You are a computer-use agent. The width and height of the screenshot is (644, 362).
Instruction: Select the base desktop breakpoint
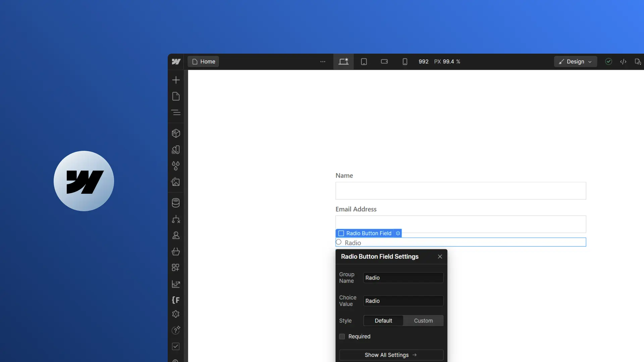click(343, 62)
